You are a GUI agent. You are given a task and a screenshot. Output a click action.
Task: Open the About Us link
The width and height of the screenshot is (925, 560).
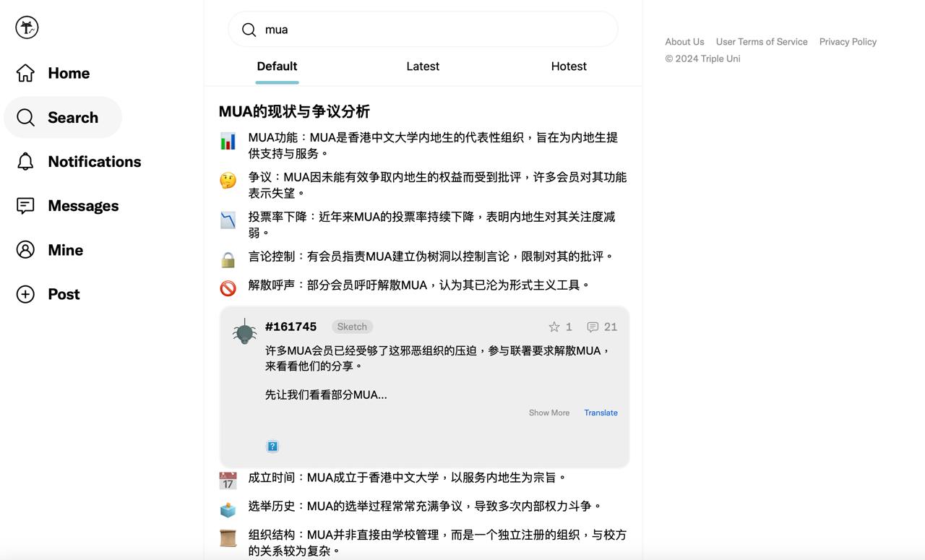(684, 42)
